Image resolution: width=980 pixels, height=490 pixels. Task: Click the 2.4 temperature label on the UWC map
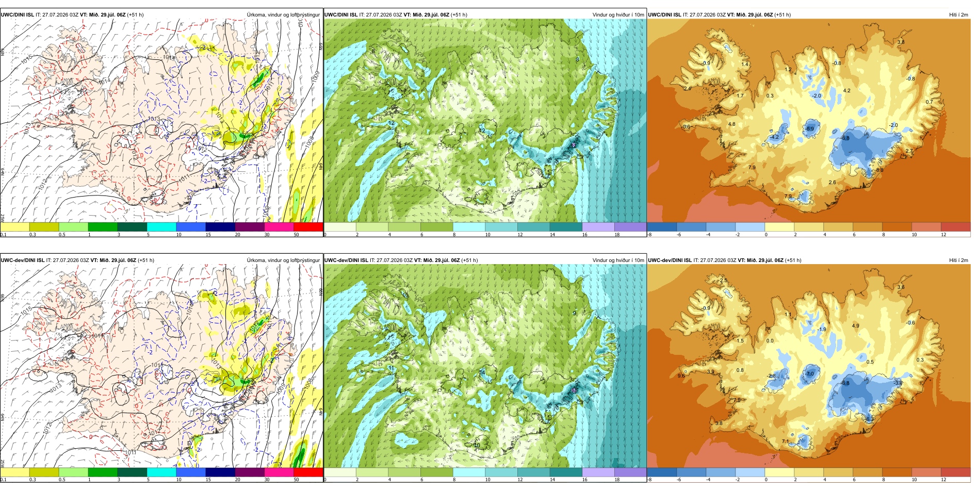click(687, 89)
